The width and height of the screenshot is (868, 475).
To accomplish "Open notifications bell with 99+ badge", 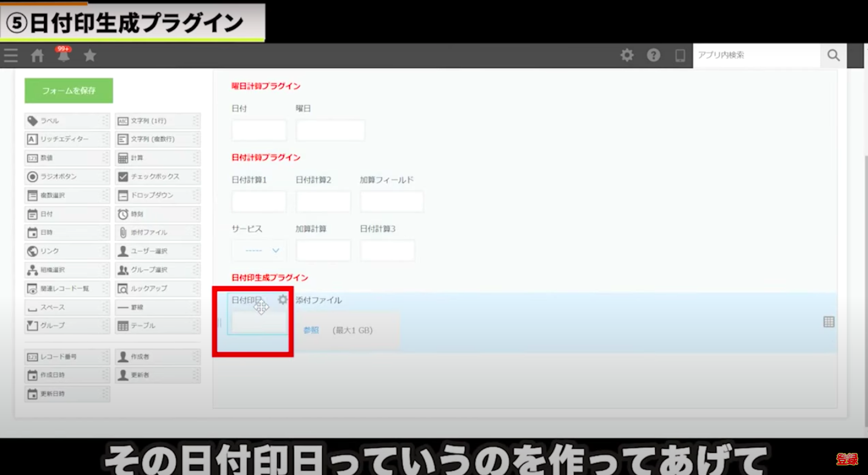I will coord(63,56).
